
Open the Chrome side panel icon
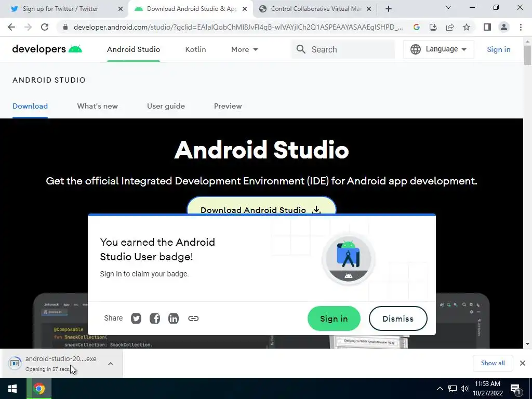pos(487,27)
